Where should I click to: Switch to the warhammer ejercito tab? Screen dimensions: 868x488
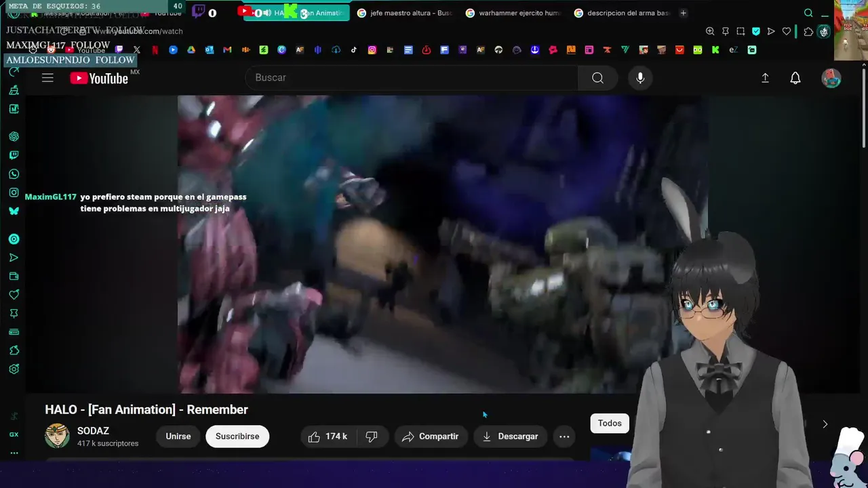coord(513,13)
